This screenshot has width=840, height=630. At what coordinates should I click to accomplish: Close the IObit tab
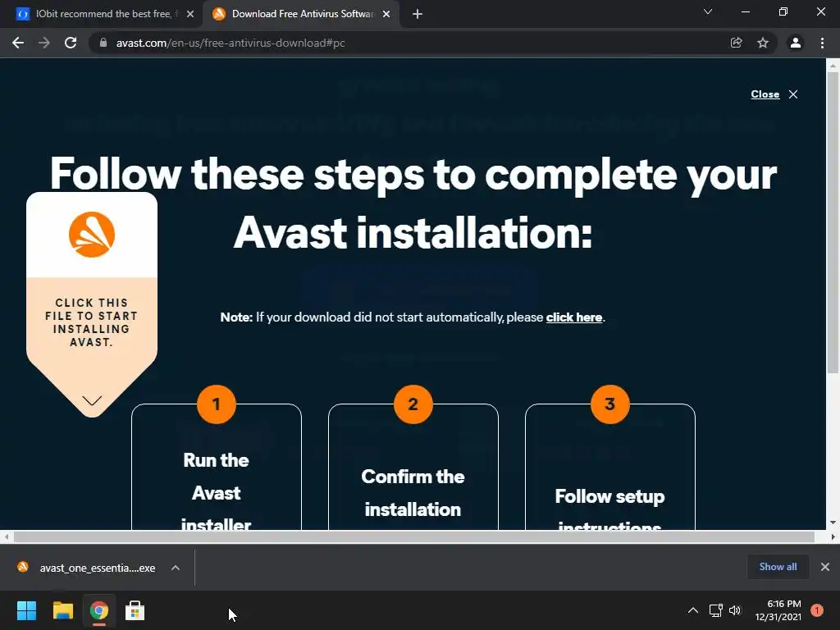tap(190, 14)
